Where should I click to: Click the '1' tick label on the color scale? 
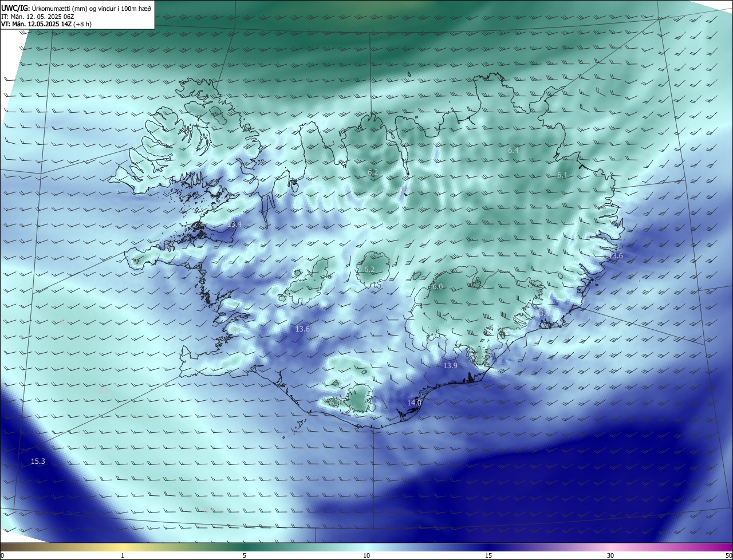[123, 555]
